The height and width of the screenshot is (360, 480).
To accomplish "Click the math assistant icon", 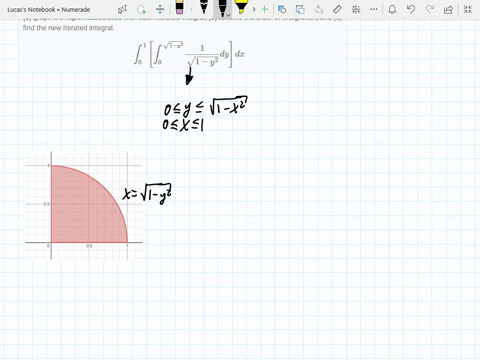I will 356,9.
